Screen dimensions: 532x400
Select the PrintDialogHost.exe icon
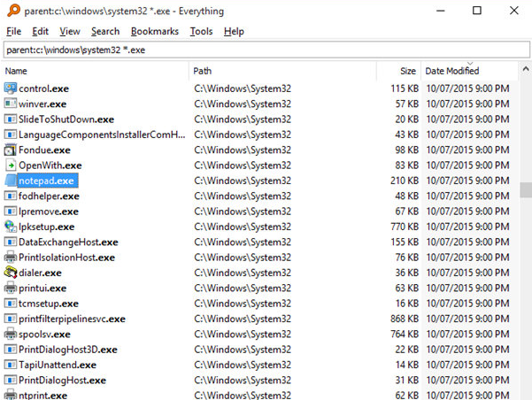point(10,380)
